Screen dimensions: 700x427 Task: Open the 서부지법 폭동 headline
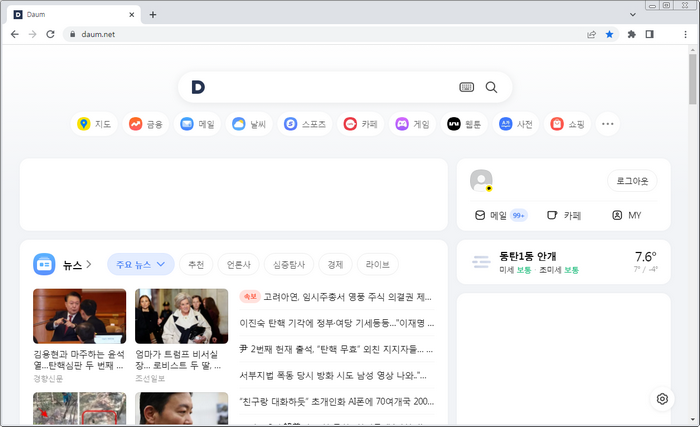coord(333,376)
